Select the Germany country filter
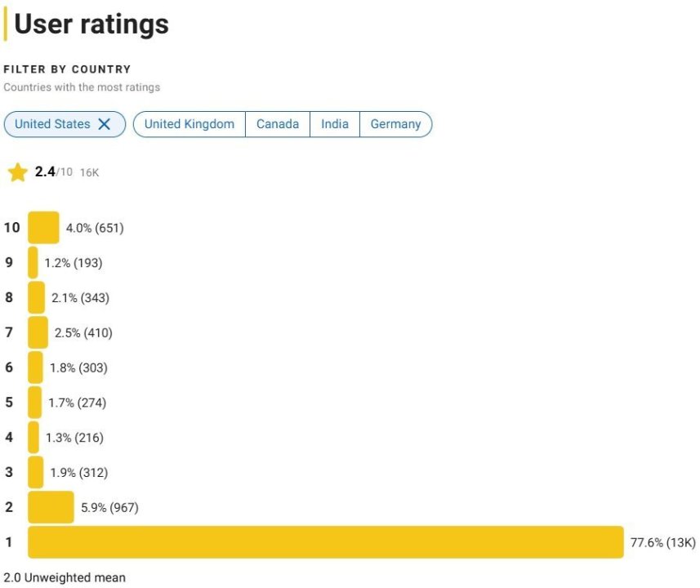700x588 pixels. tap(395, 124)
